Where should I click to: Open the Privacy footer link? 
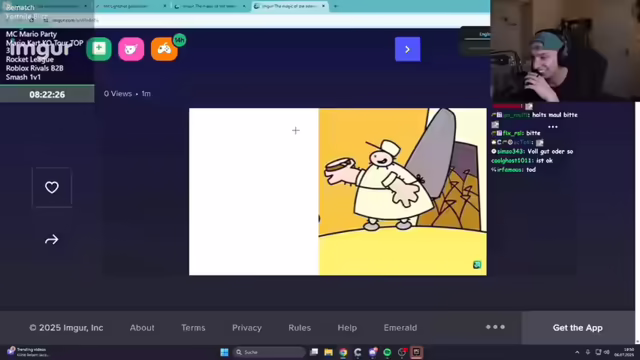(247, 328)
